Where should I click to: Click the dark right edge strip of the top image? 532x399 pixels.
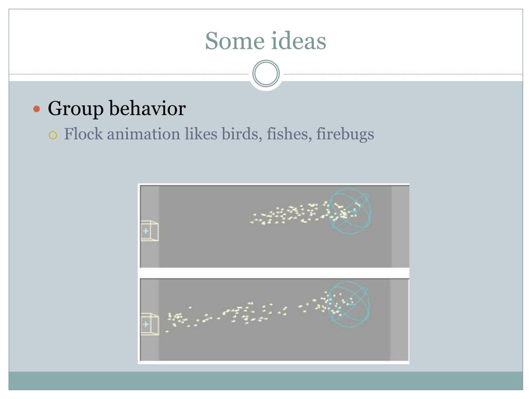(400, 227)
